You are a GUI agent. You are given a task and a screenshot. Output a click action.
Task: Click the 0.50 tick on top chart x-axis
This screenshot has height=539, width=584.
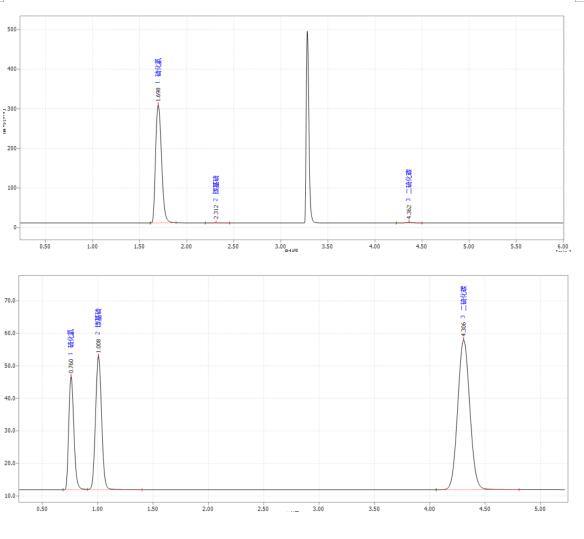(45, 246)
